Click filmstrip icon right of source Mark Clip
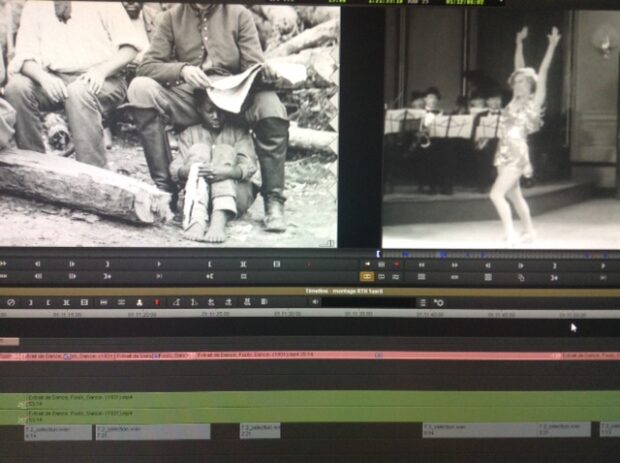Image resolution: width=620 pixels, height=463 pixels. point(277,264)
